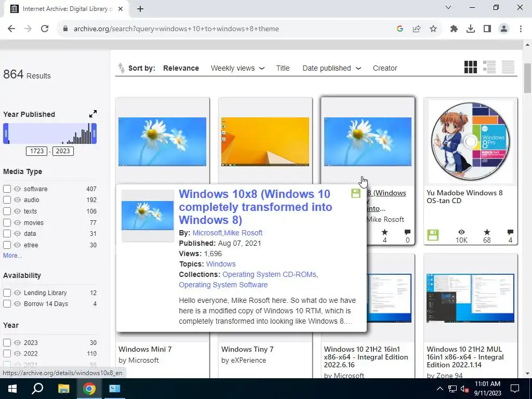Toggle sort direction arrows icon
The image size is (532, 399).
(121, 68)
